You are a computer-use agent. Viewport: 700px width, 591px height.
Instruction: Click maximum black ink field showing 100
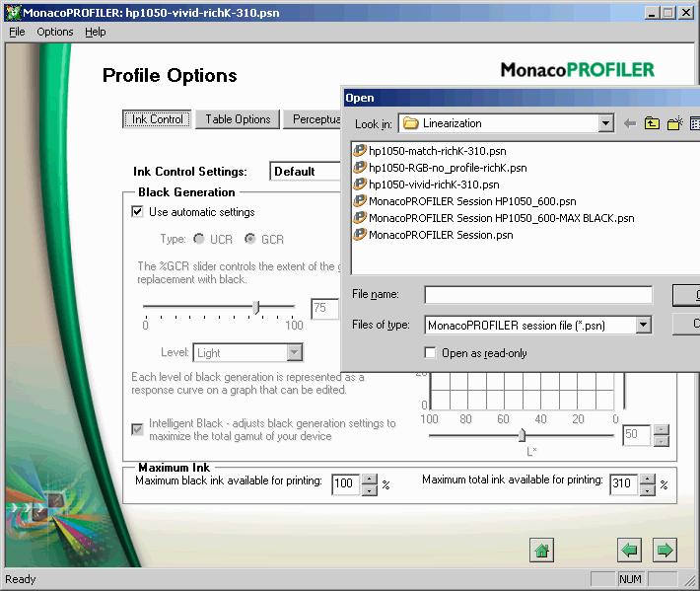tap(345, 483)
